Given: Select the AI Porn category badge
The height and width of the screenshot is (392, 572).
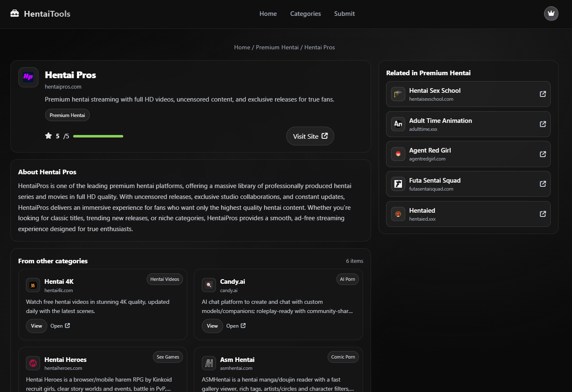Looking at the screenshot, I should (347, 279).
